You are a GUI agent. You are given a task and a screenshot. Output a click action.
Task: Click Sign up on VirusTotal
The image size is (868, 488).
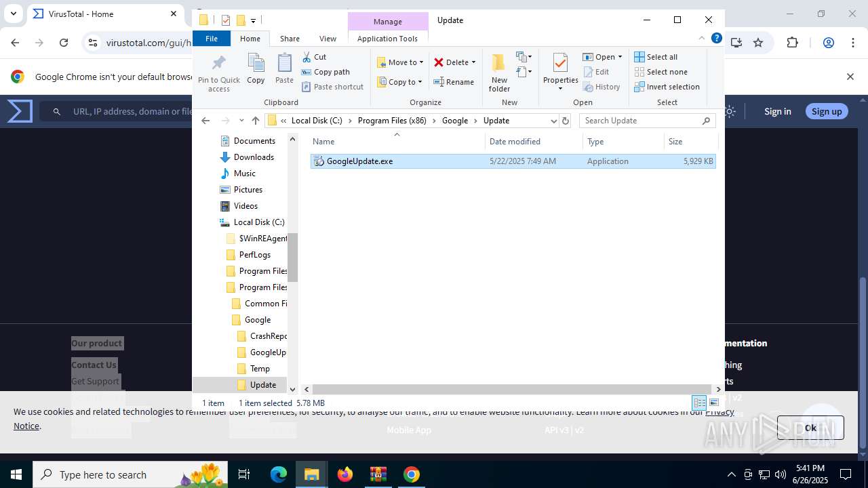pos(827,111)
